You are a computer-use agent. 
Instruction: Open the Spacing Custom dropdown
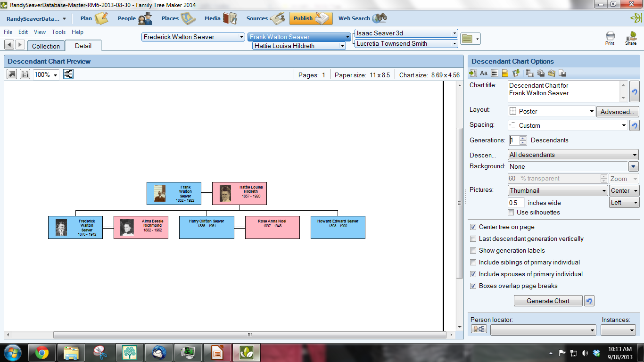(568, 125)
